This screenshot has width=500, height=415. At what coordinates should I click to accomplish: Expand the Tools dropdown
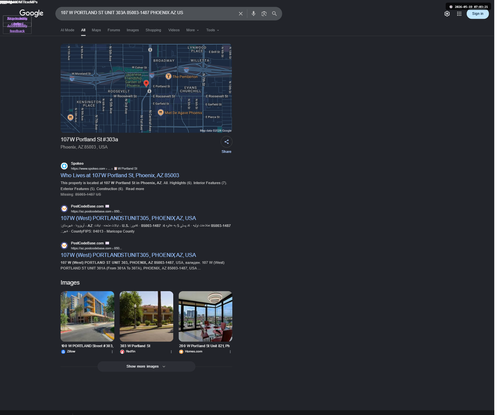click(212, 30)
